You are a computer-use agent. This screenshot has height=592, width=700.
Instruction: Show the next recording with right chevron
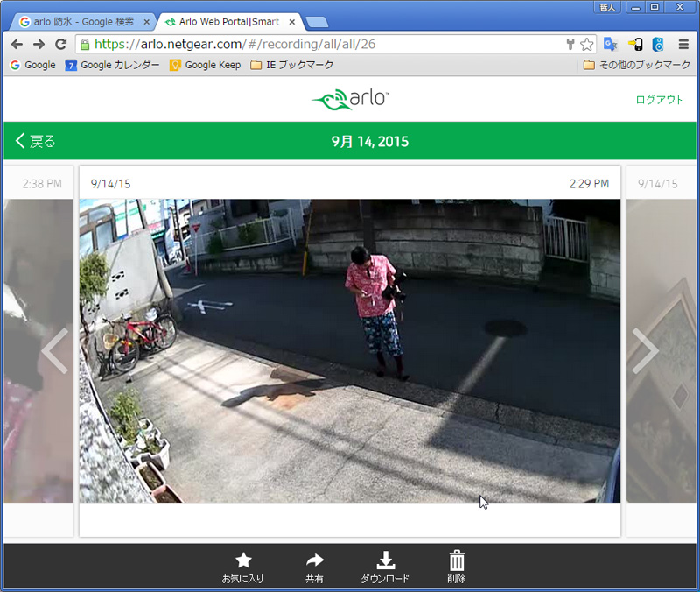point(645,350)
